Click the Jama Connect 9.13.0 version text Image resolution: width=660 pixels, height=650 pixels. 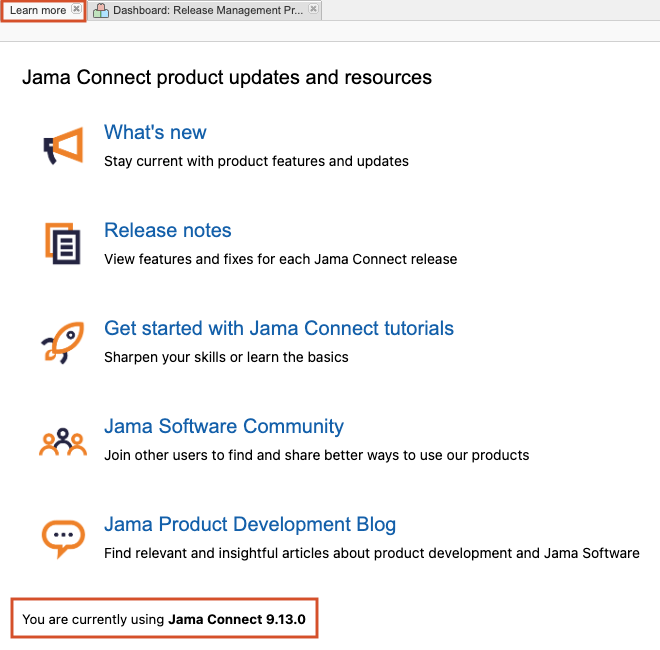coord(242,620)
